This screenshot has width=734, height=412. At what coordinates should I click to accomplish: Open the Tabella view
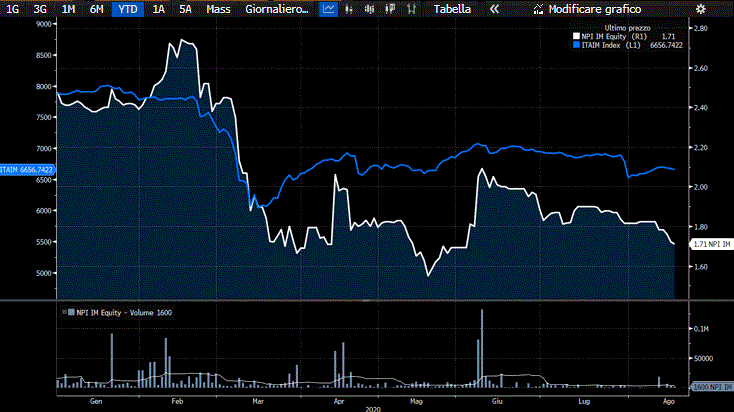[452, 9]
